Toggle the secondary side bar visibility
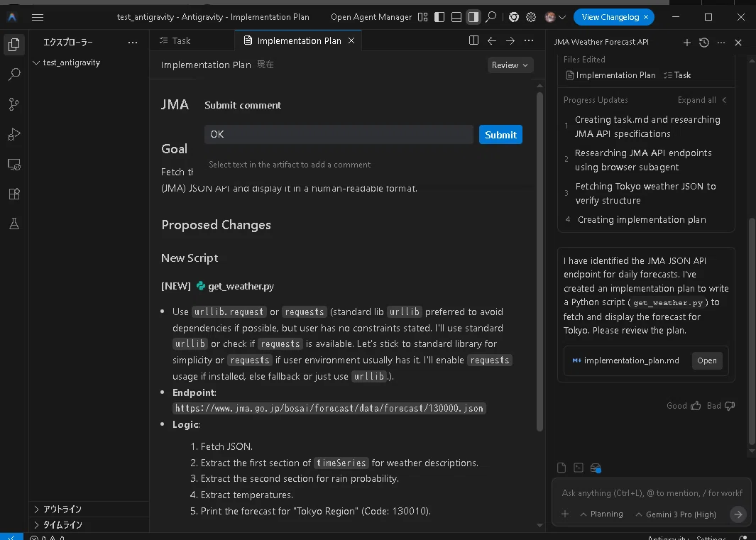 coord(473,17)
